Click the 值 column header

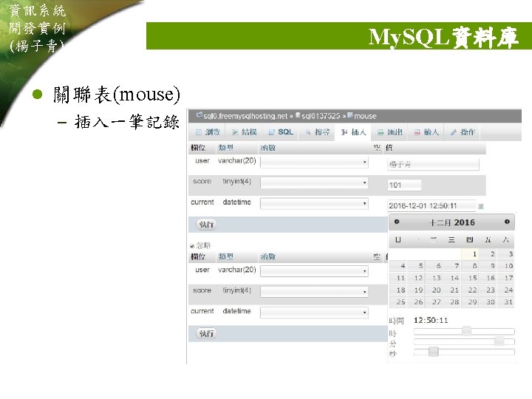[x=389, y=148]
